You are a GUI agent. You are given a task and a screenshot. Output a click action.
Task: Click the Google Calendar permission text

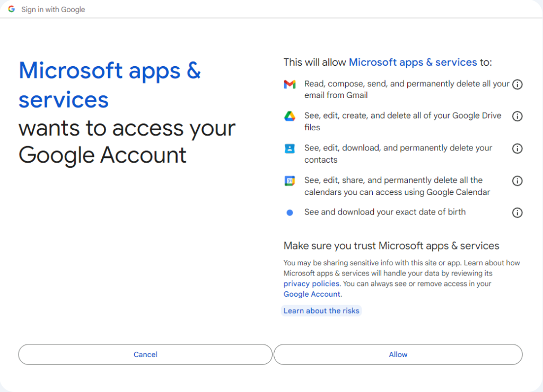397,186
